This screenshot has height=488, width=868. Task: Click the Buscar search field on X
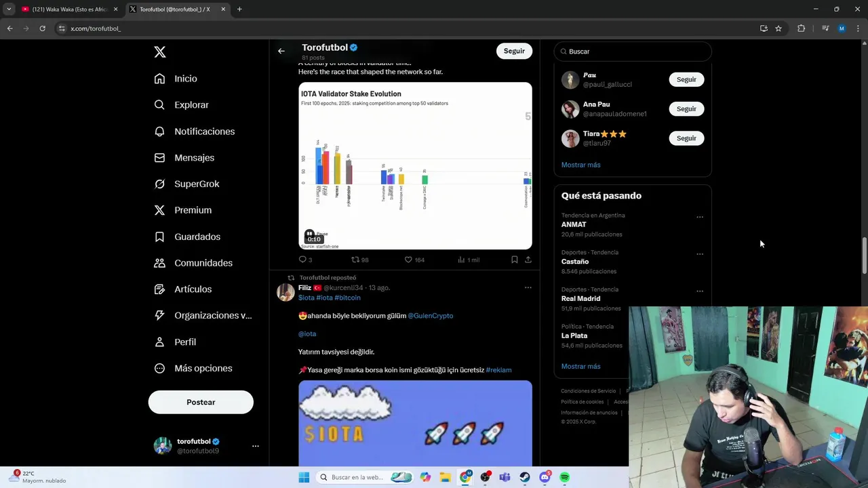pyautogui.click(x=633, y=52)
